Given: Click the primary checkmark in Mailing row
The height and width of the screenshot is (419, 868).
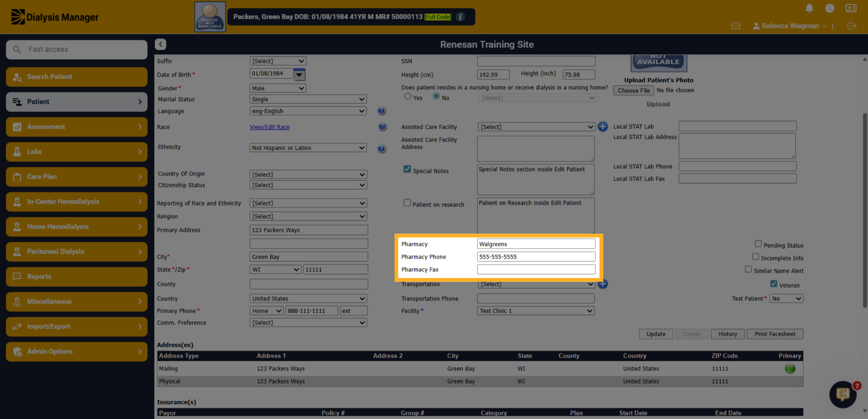Looking at the screenshot, I should pos(790,369).
